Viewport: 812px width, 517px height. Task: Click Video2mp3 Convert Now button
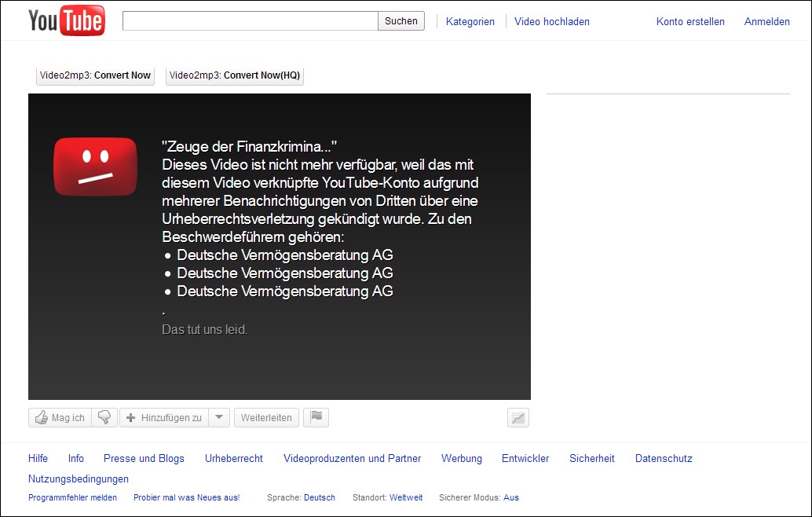[x=95, y=75]
